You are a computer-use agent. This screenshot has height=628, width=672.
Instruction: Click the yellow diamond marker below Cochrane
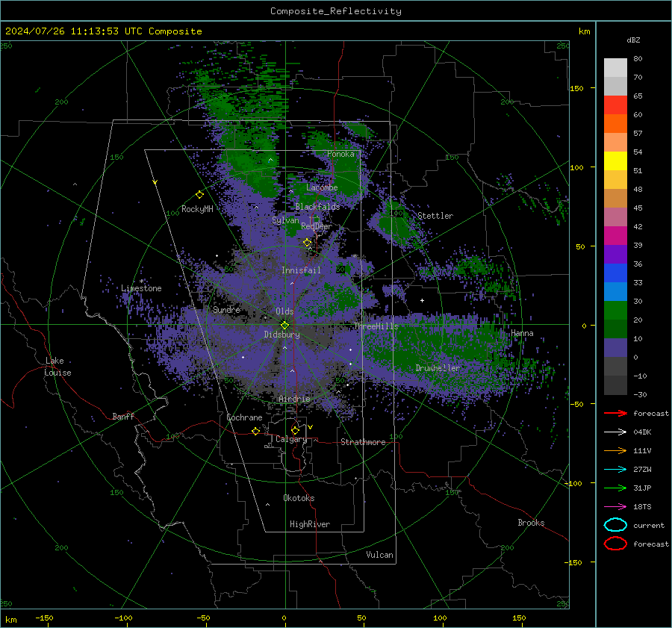[255, 431]
